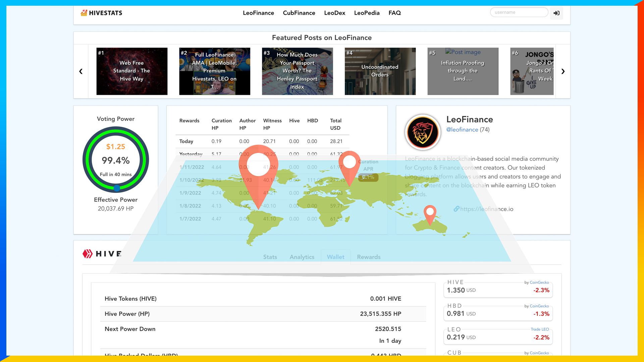Click the Hive logo icon
This screenshot has width=644, height=362.
(88, 254)
